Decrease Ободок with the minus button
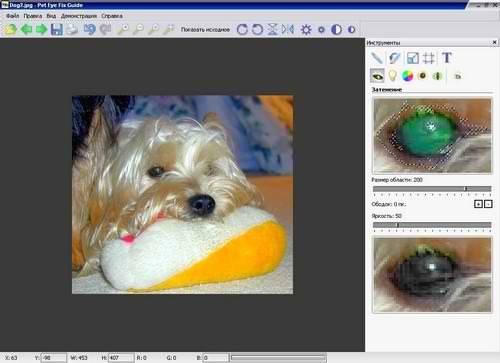 click(488, 204)
